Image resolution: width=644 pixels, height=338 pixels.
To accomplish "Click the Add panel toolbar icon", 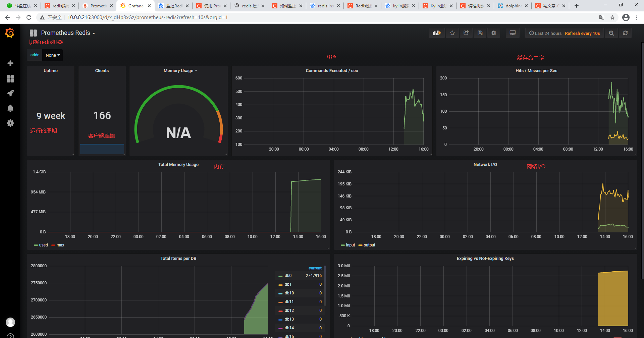I will [x=437, y=33].
